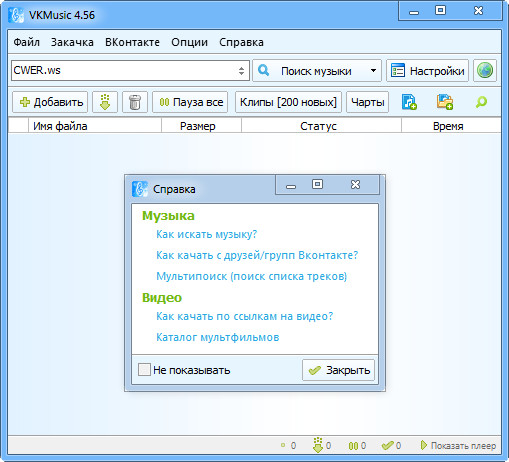Click the green download arrow toolbar icon
The image size is (509, 462).
tap(105, 102)
